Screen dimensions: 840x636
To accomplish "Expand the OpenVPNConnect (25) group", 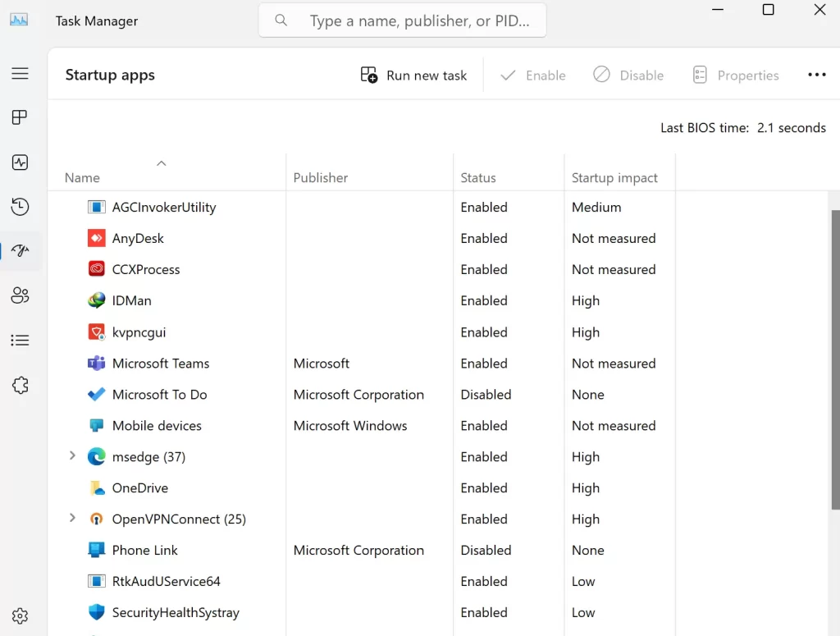I will [72, 518].
